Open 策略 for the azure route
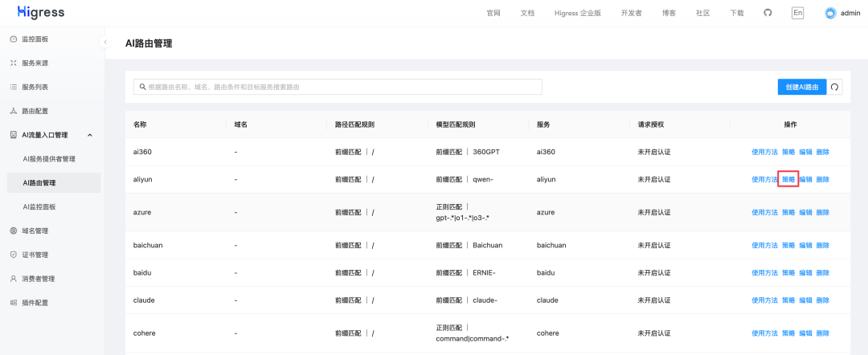868x355 pixels. 788,212
